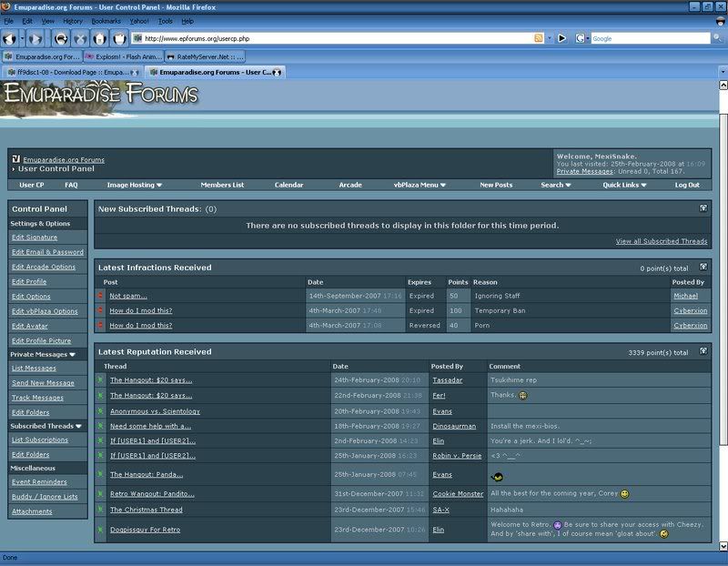The width and height of the screenshot is (728, 566).
Task: Open the New Posts navbar link
Action: (x=496, y=185)
